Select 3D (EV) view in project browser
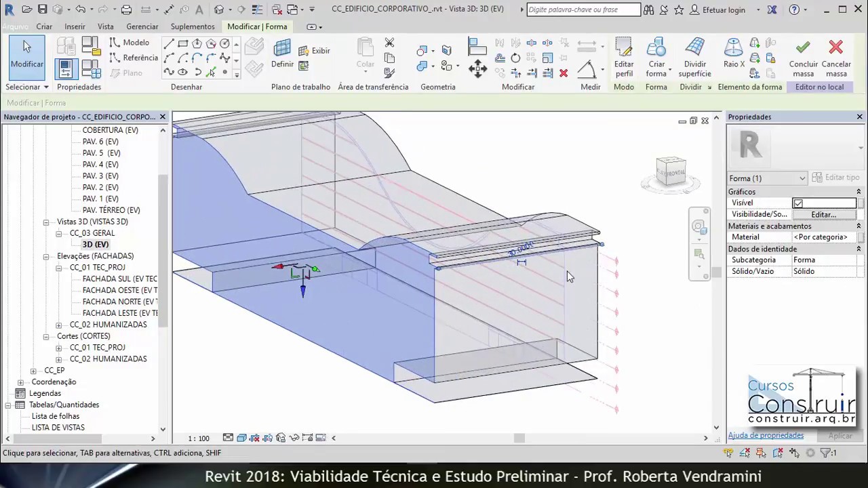The image size is (868, 488). point(96,245)
